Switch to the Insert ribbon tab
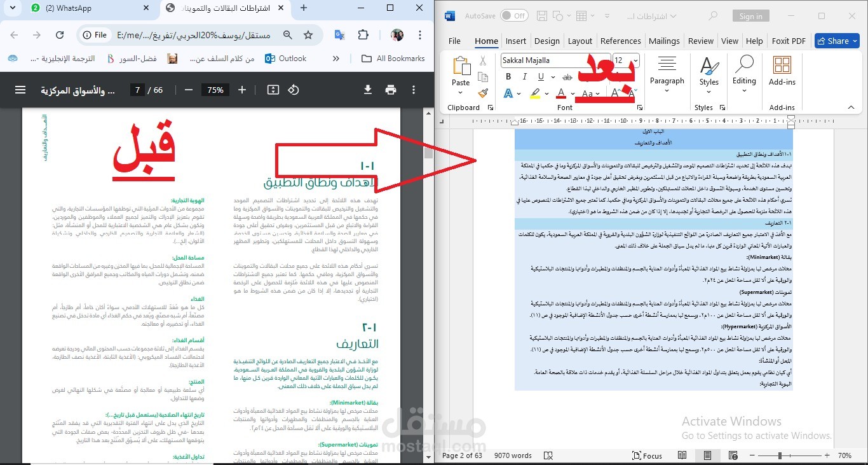The width and height of the screenshot is (868, 465). [515, 41]
